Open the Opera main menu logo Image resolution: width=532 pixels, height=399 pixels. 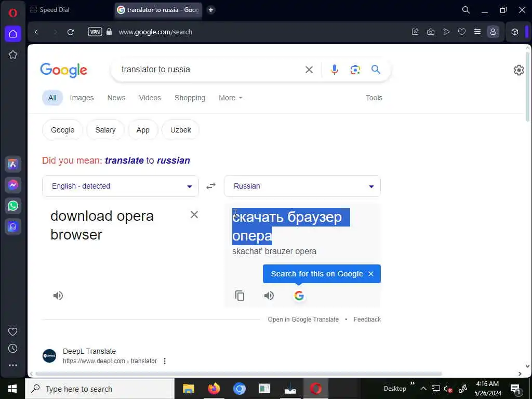click(x=13, y=13)
